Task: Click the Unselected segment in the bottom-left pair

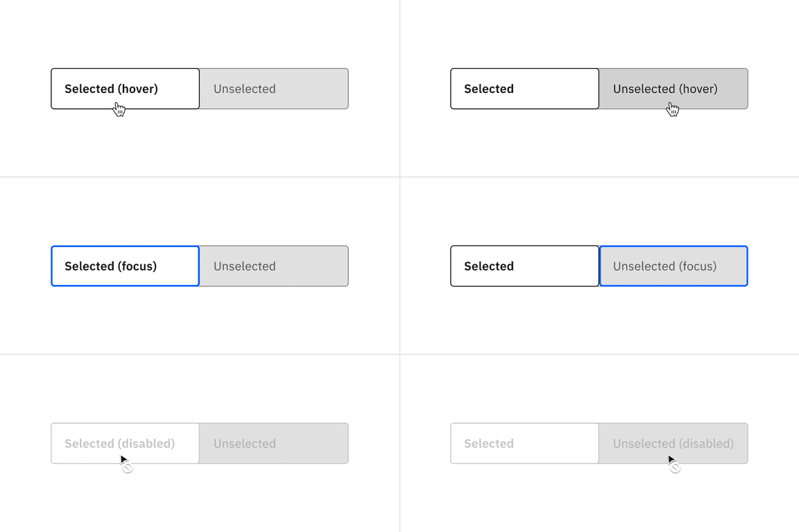Action: [273, 443]
